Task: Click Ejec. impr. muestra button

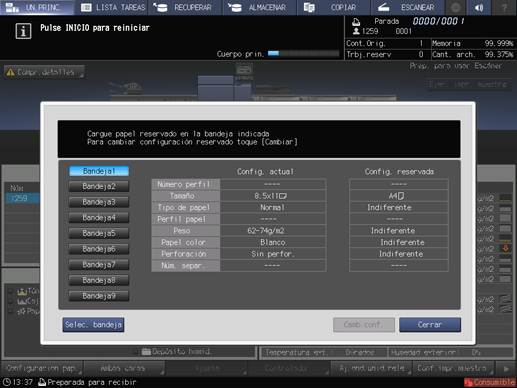Action: pyautogui.click(x=468, y=85)
